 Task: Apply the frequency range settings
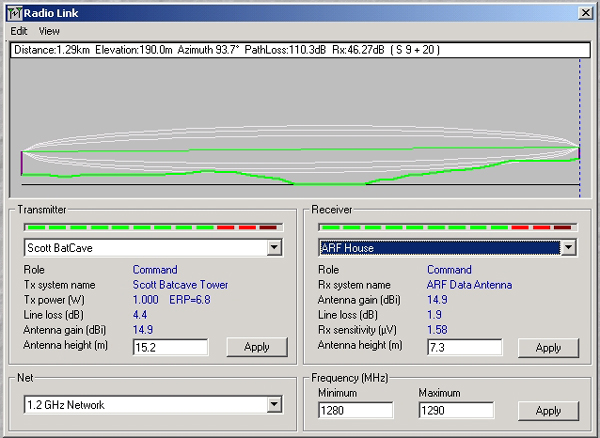[548, 411]
